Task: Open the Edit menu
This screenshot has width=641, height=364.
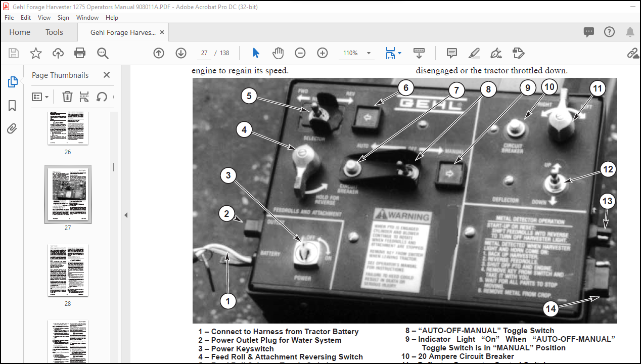Action: click(26, 17)
